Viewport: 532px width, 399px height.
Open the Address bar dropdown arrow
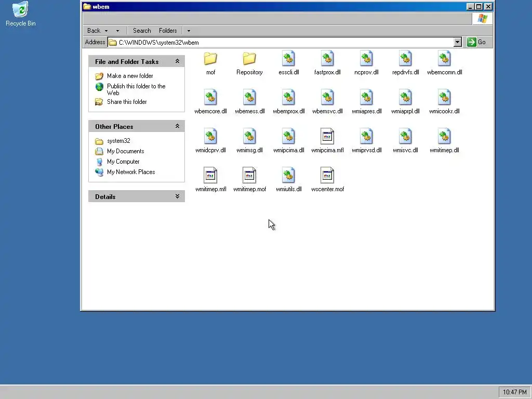pyautogui.click(x=457, y=42)
